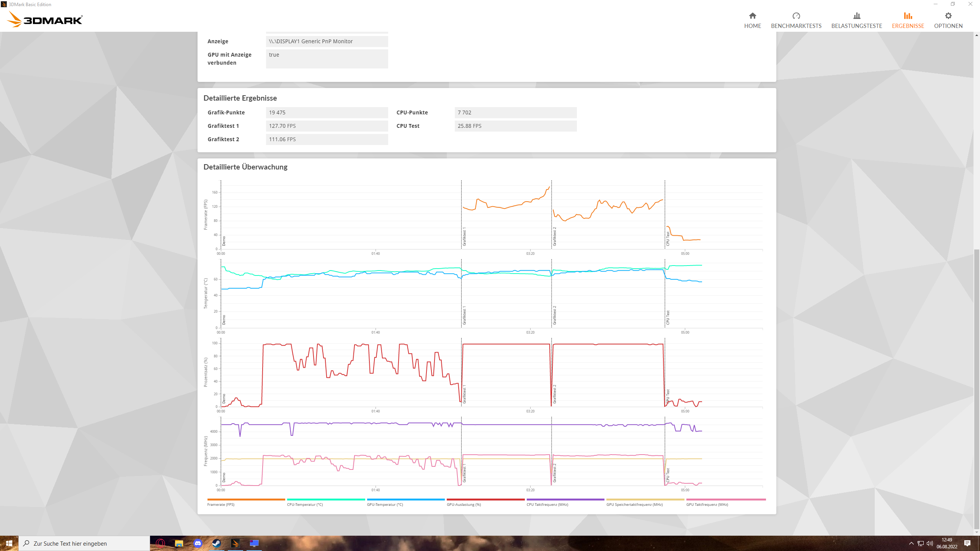Open the Home navigation icon

(x=752, y=16)
